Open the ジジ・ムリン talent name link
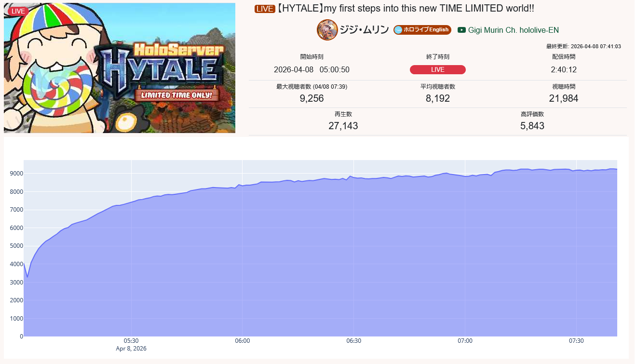 point(364,30)
